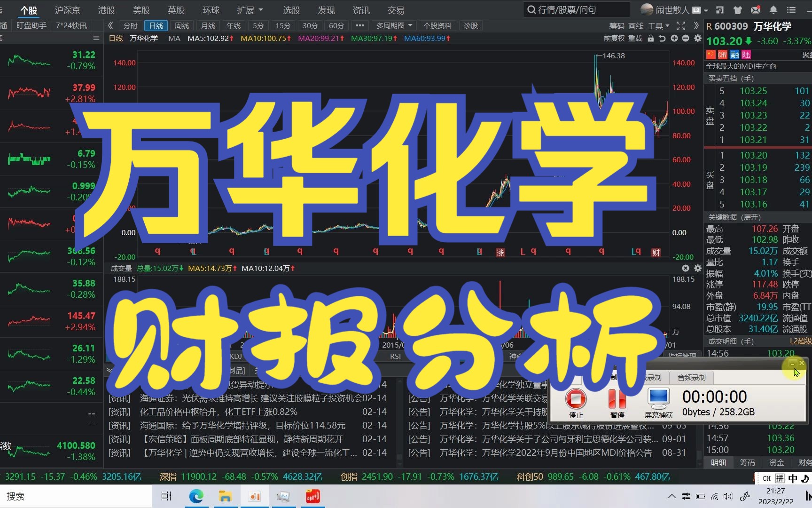Select the 周线 period tab
812x508 pixels.
pyautogui.click(x=181, y=26)
